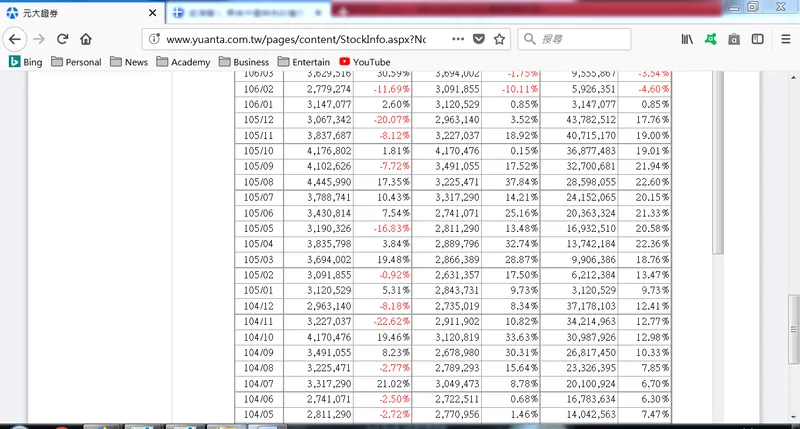Click the -20.07% cell
The image size is (800, 429).
(391, 120)
